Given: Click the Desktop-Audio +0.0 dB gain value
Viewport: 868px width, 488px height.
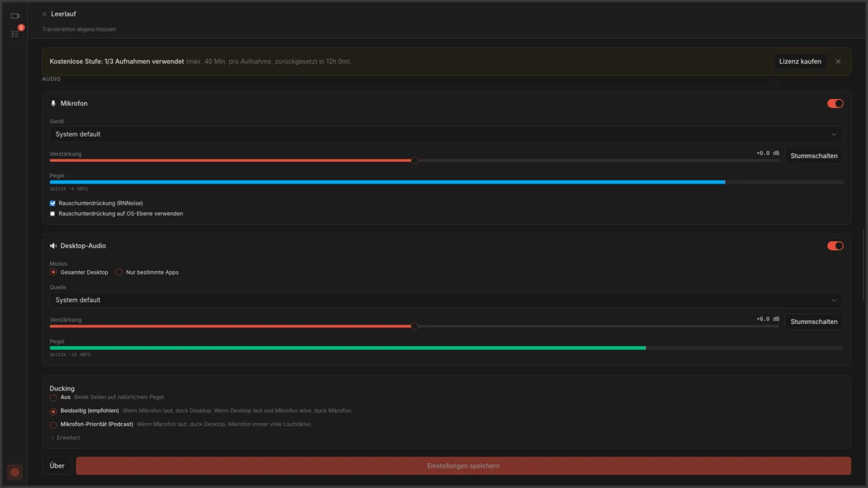Looking at the screenshot, I should [x=768, y=319].
